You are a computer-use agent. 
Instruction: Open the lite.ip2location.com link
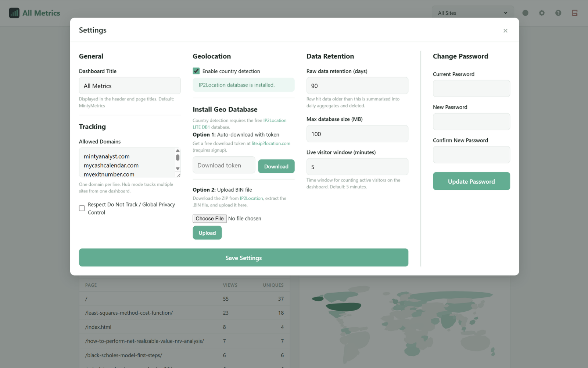[x=271, y=144]
